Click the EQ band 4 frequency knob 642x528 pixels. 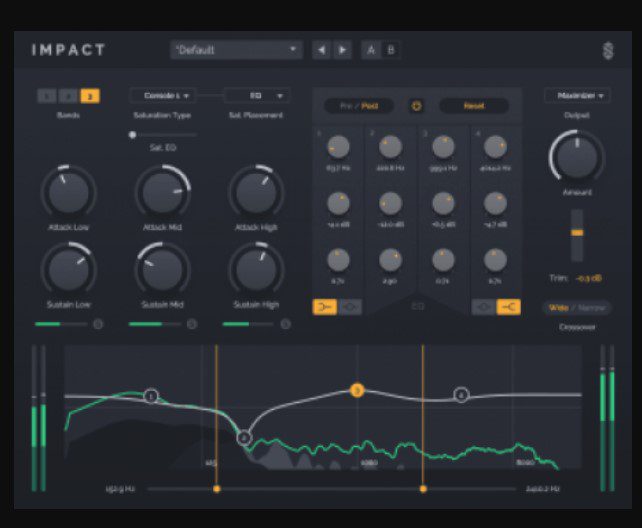(x=495, y=147)
